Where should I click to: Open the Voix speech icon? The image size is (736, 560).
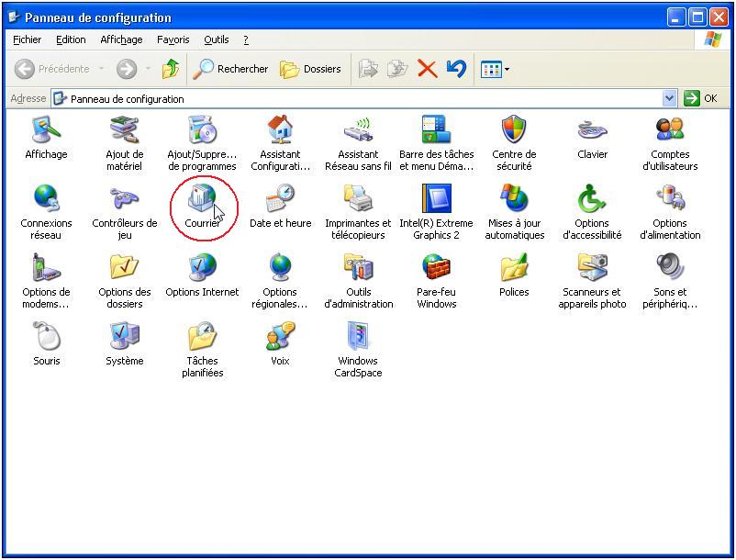point(280,335)
